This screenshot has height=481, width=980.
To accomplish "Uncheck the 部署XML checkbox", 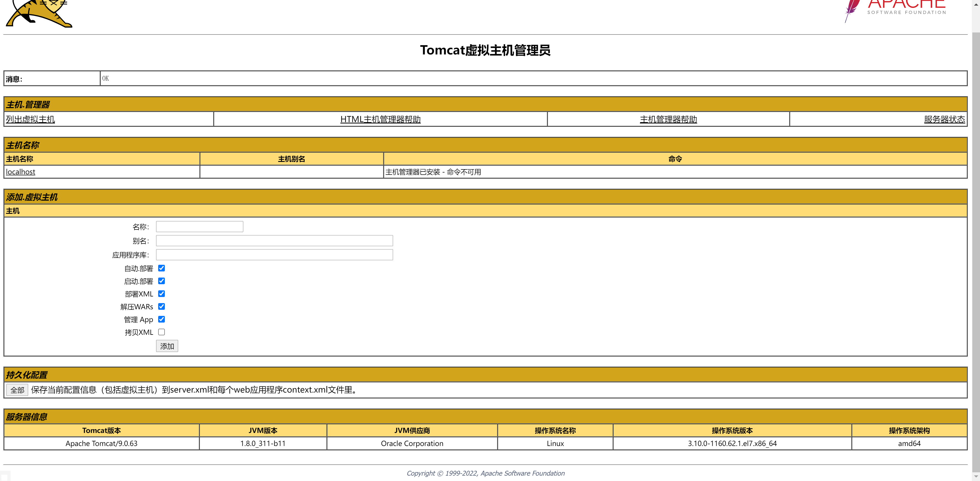I will click(162, 294).
